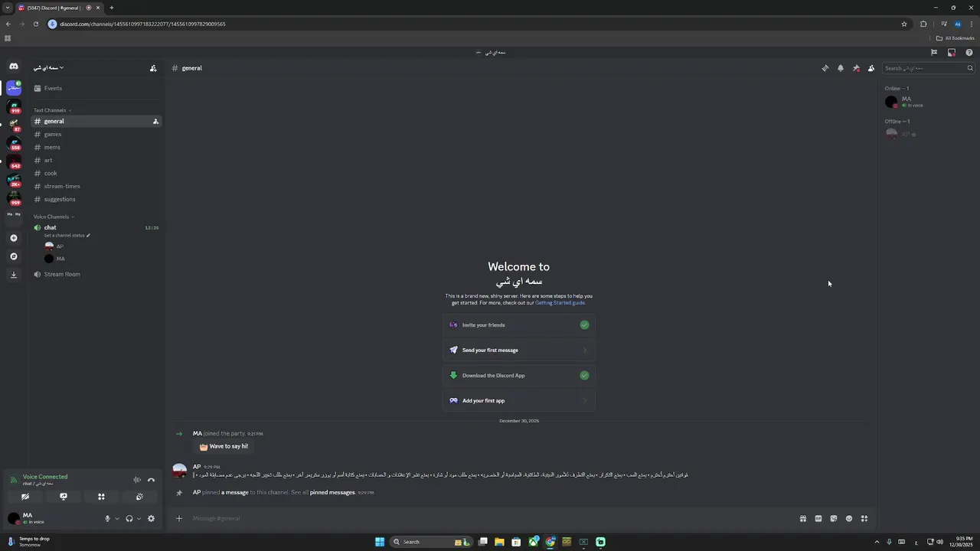Click Download Apps arrow icon

14,275
